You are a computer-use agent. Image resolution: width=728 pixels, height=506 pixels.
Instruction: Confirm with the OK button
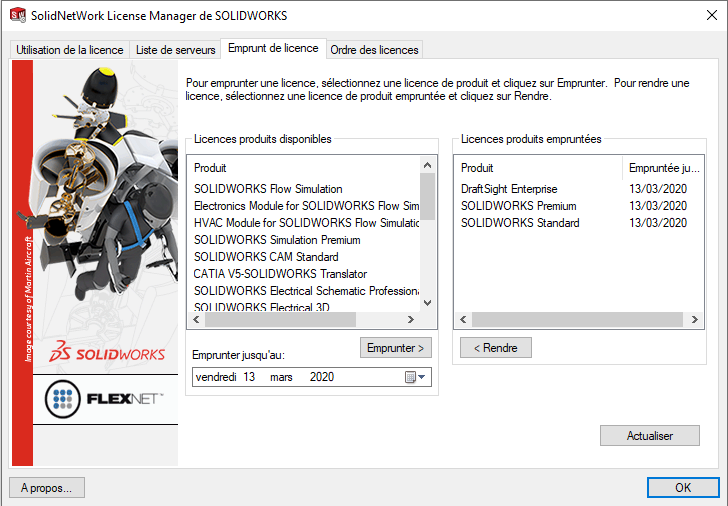pos(683,487)
